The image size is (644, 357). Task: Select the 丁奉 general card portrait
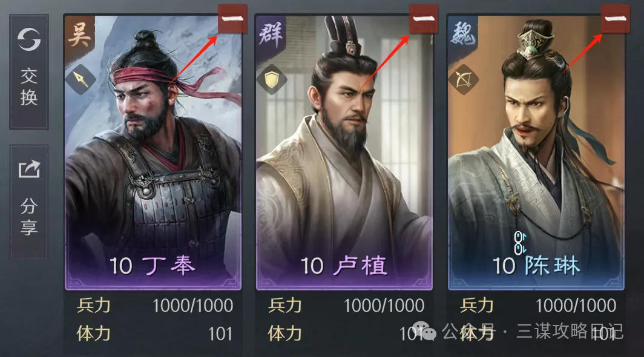(x=153, y=152)
